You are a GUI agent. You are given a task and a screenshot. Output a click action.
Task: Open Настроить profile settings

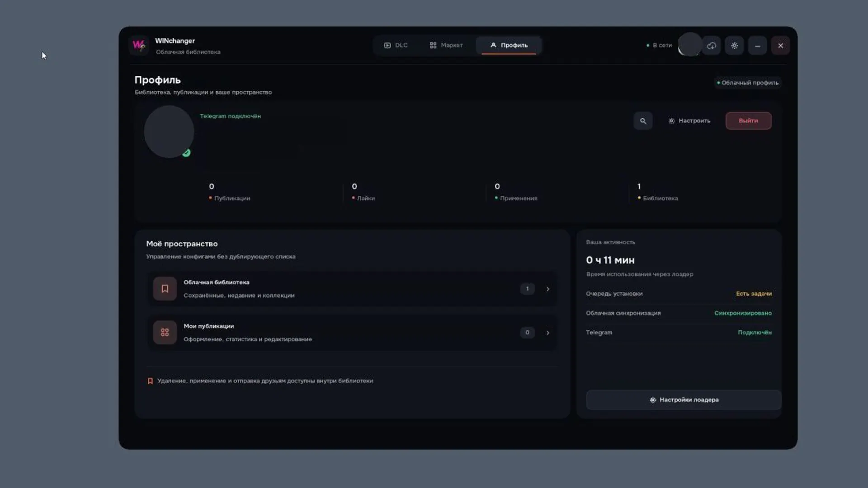689,121
